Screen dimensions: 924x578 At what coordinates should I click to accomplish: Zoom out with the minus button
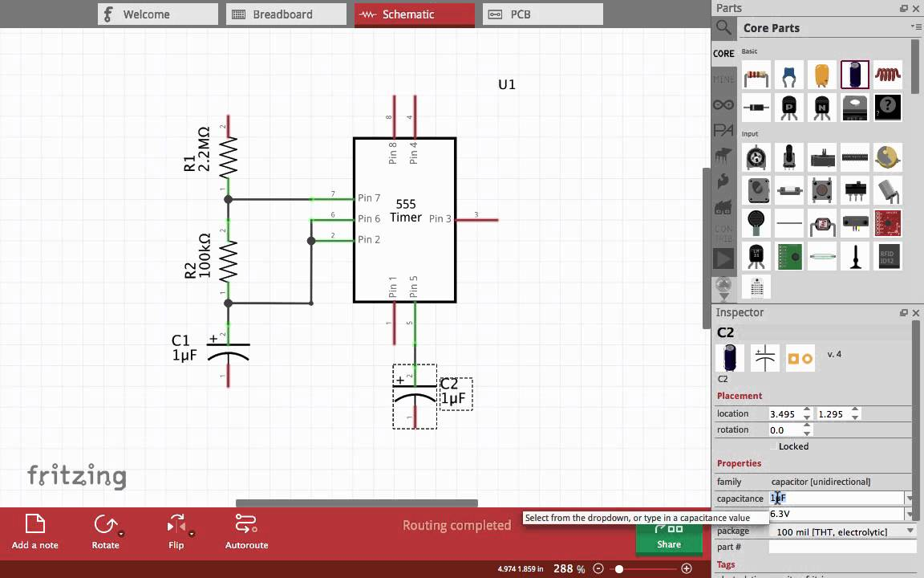598,568
